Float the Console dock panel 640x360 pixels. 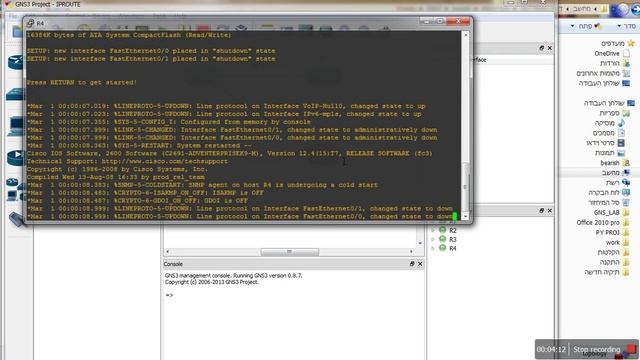(412, 264)
